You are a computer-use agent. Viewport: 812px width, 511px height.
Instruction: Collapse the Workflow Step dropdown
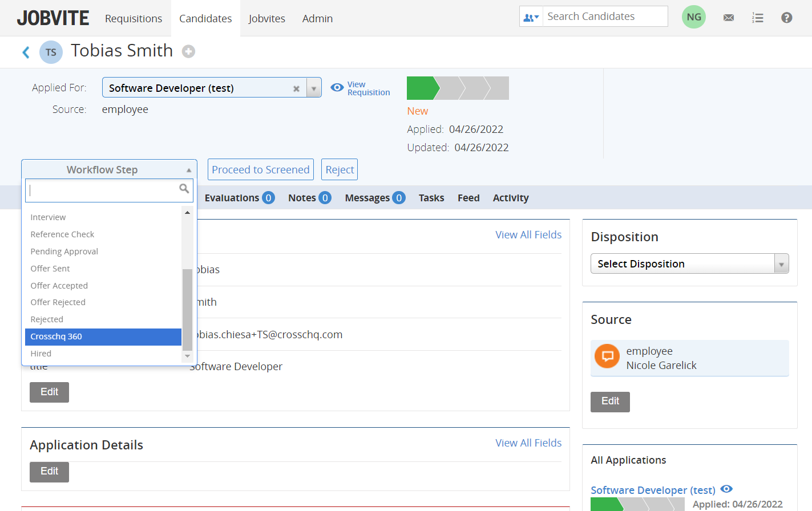pos(188,169)
